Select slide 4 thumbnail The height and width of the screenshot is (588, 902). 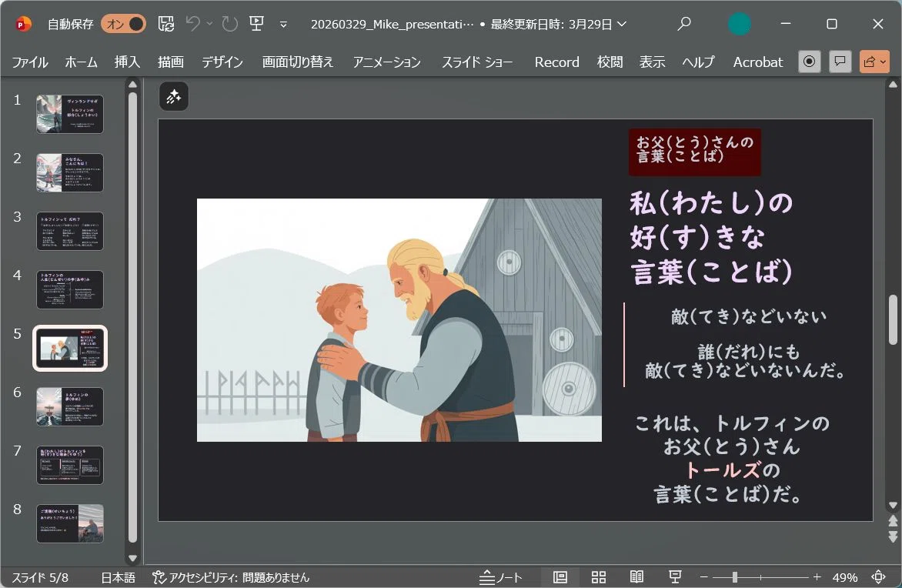(x=69, y=290)
